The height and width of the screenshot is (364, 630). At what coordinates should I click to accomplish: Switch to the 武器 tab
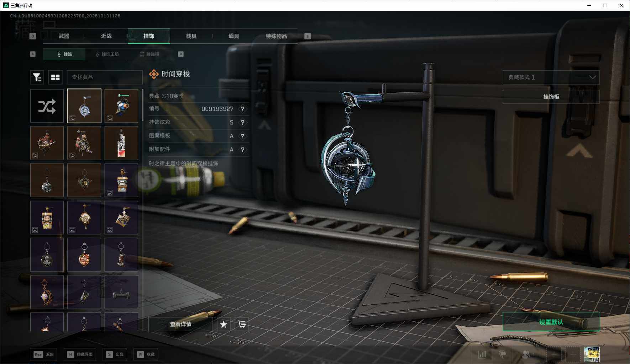pyautogui.click(x=64, y=36)
